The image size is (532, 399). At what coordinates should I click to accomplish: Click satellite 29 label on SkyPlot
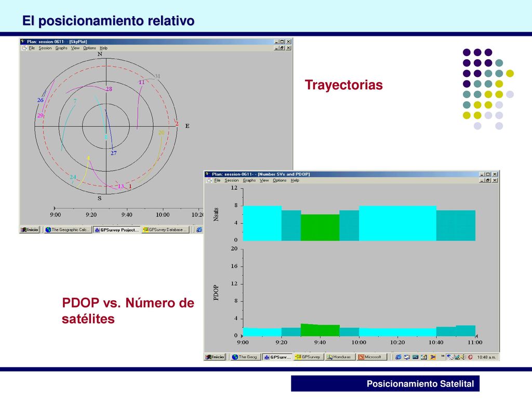click(x=41, y=115)
